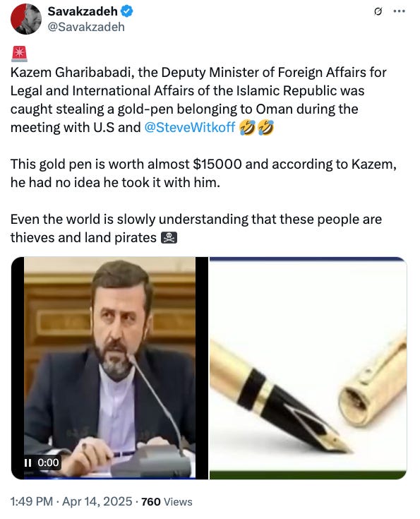Click the paragraph mentioning Kazem Gharibabadi
Screen dimensions: 420x519
[x=198, y=100]
